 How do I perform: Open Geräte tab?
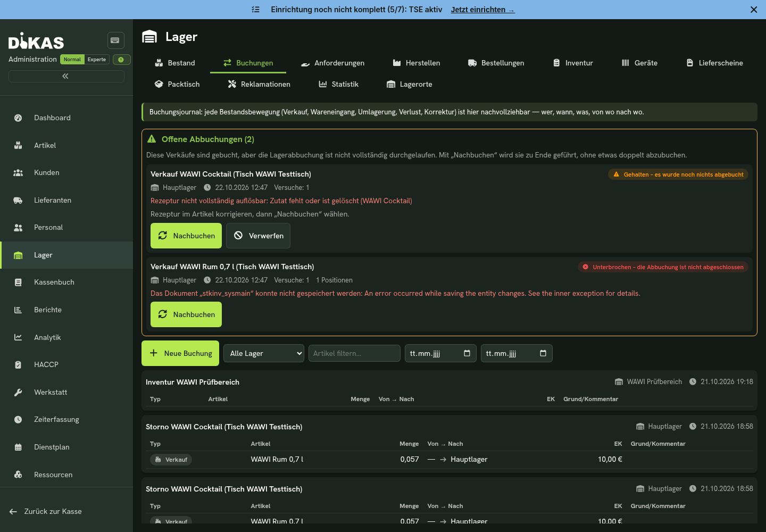639,63
